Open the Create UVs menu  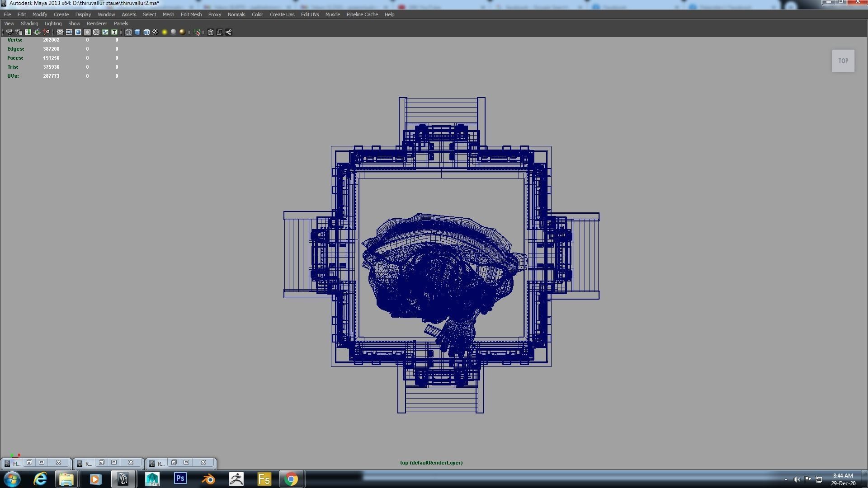pos(282,14)
